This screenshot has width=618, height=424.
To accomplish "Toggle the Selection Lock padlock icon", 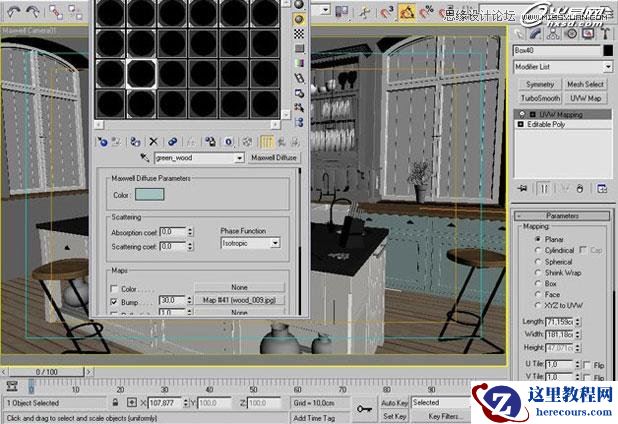I will coord(115,402).
